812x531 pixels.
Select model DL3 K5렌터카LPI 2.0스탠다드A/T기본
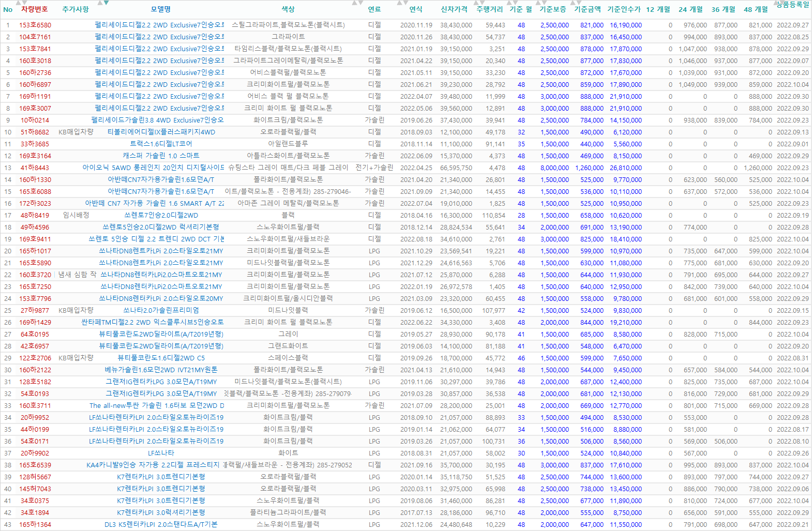[161, 524]
